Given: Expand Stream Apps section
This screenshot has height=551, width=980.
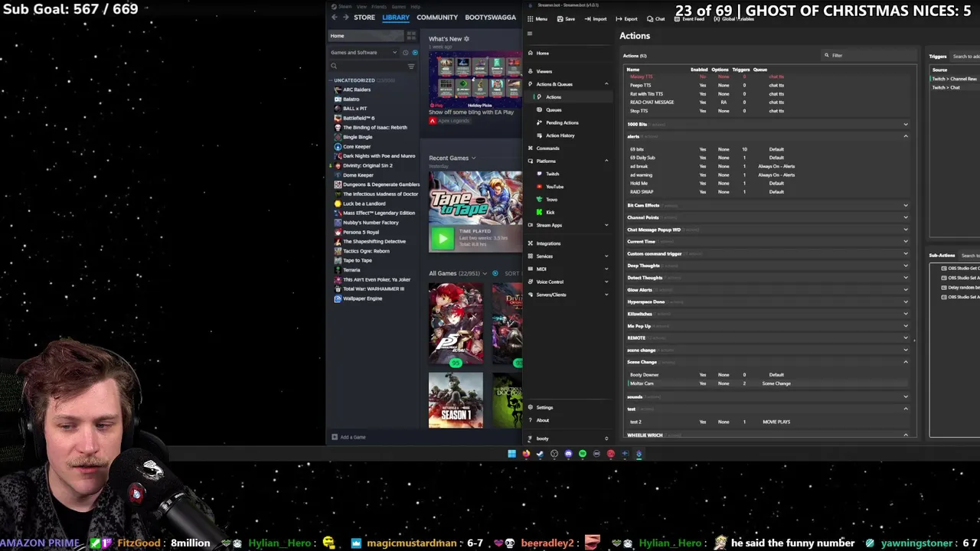Looking at the screenshot, I should 606,226.
